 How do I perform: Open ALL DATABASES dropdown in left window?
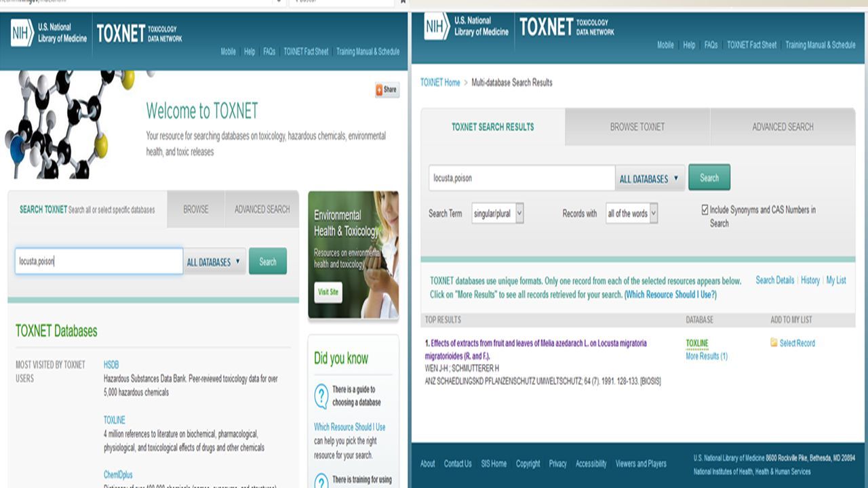pyautogui.click(x=214, y=262)
